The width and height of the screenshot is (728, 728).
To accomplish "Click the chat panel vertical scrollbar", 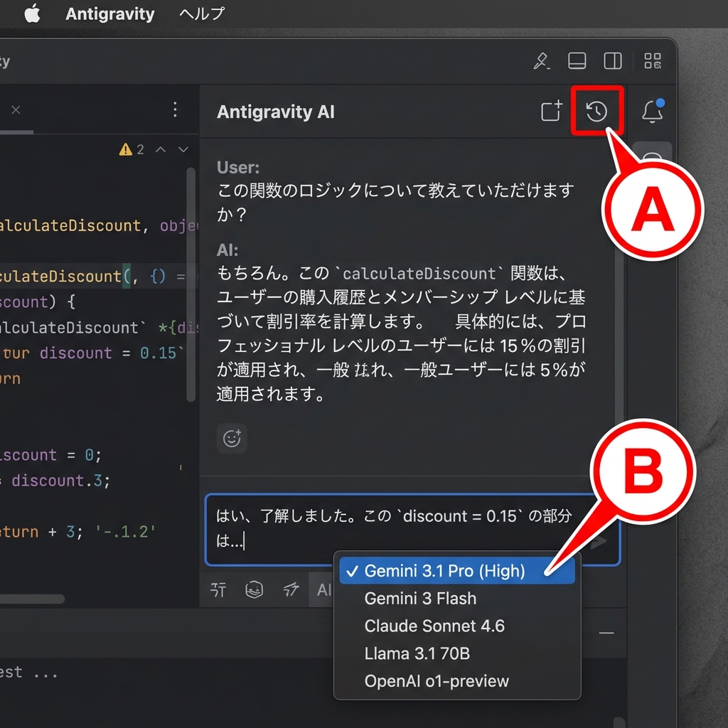I will click(x=619, y=334).
